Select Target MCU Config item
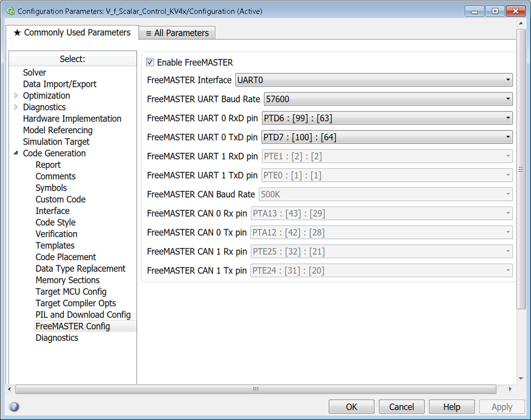 pyautogui.click(x=71, y=292)
